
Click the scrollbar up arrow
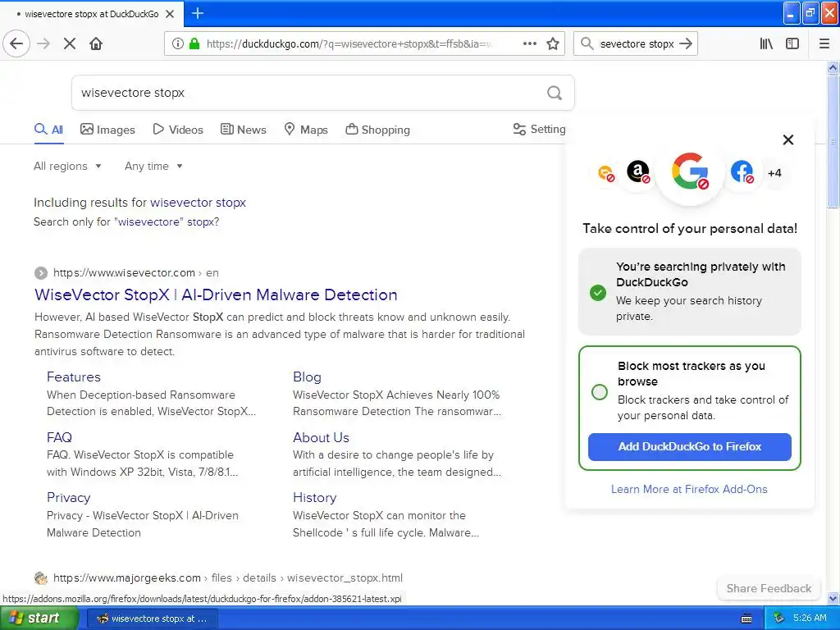[833, 67]
